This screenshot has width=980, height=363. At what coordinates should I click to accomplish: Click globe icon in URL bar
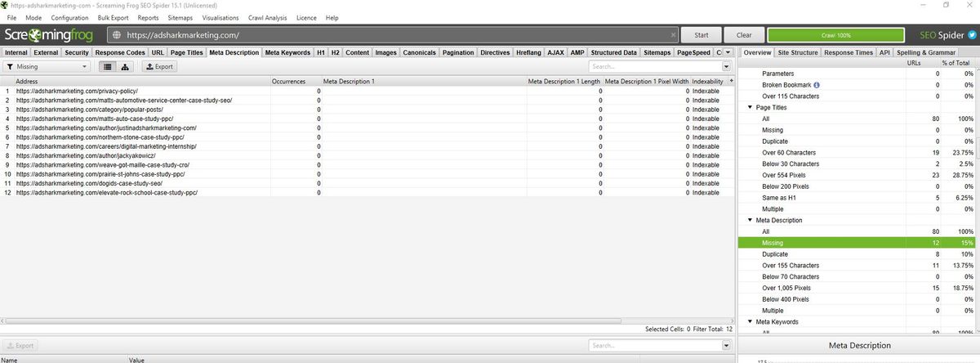[115, 35]
